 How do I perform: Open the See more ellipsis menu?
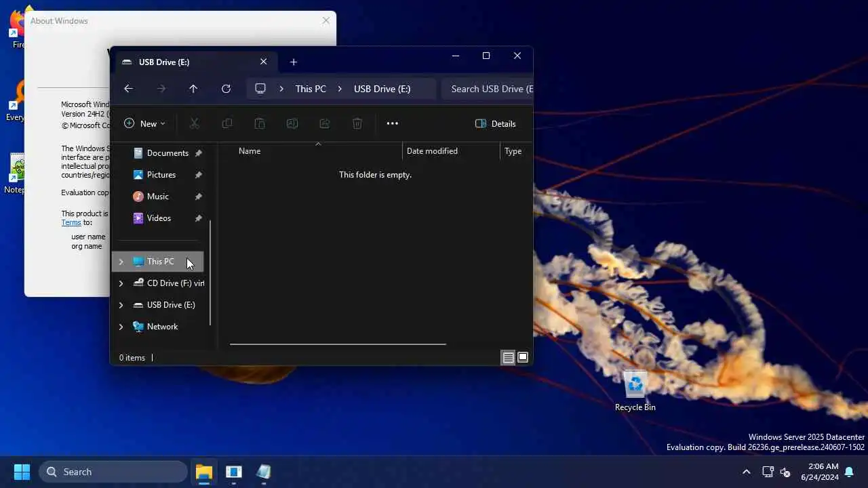click(392, 123)
